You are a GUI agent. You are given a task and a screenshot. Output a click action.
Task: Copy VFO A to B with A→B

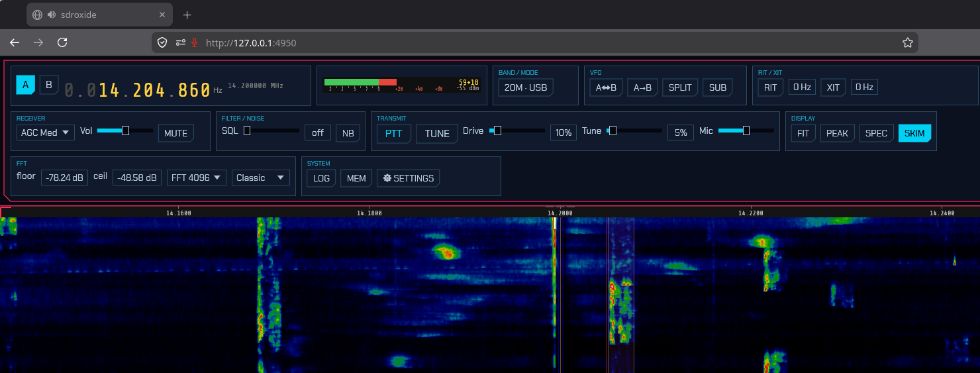point(642,87)
